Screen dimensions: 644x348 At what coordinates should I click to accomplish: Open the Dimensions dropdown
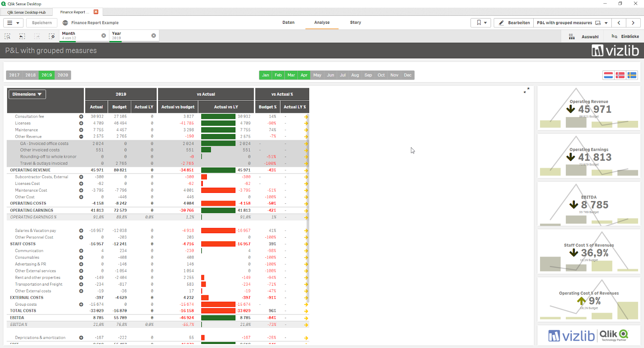pos(27,94)
